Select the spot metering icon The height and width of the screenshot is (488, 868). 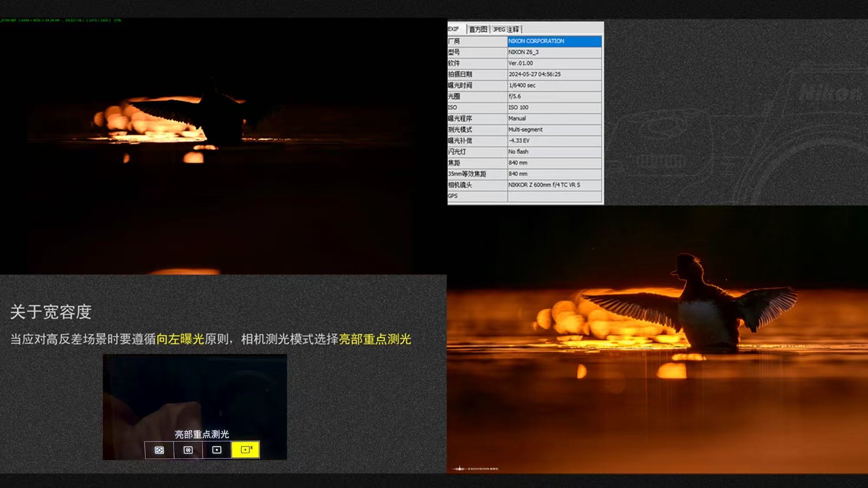(216, 450)
